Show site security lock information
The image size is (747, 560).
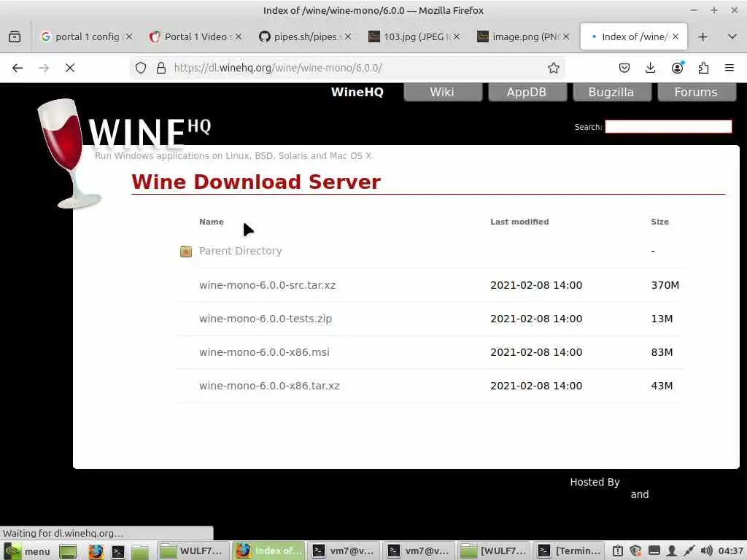161,68
